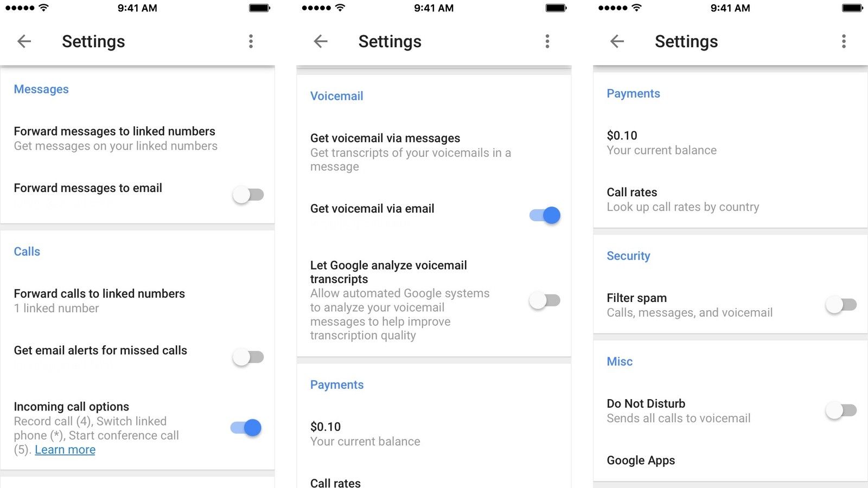Tap back arrow in middle Settings screen
Viewport: 868px width, 488px height.
click(x=321, y=41)
